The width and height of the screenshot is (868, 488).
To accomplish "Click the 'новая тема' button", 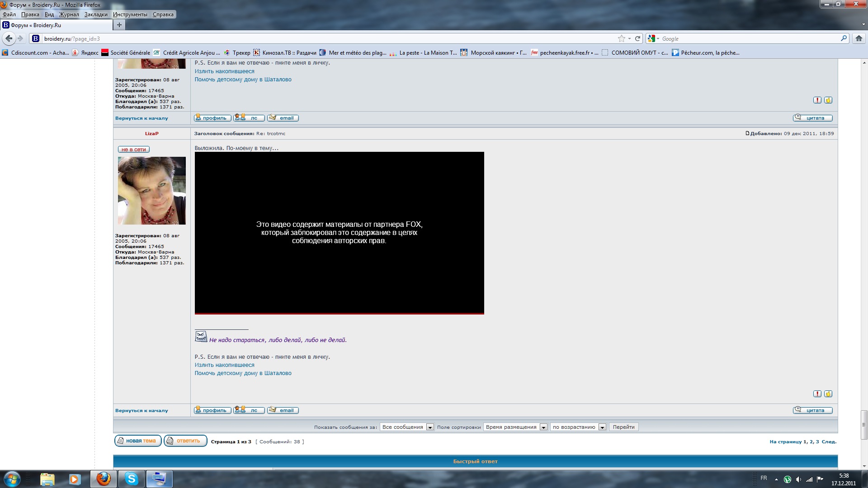I will click(x=138, y=441).
